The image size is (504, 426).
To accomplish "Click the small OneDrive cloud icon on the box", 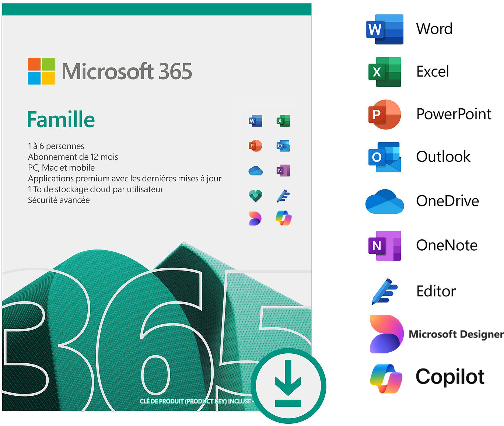I will coord(255,171).
